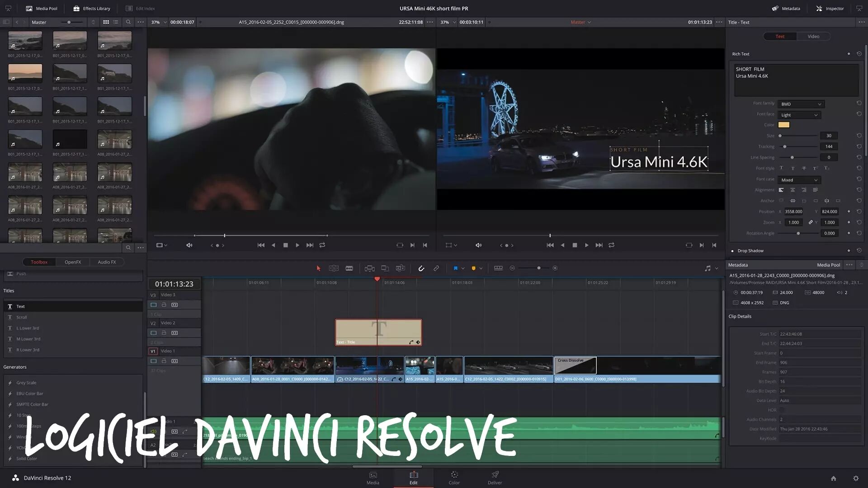The width and height of the screenshot is (868, 488).
Task: Select the blade razor tool
Action: point(349,268)
